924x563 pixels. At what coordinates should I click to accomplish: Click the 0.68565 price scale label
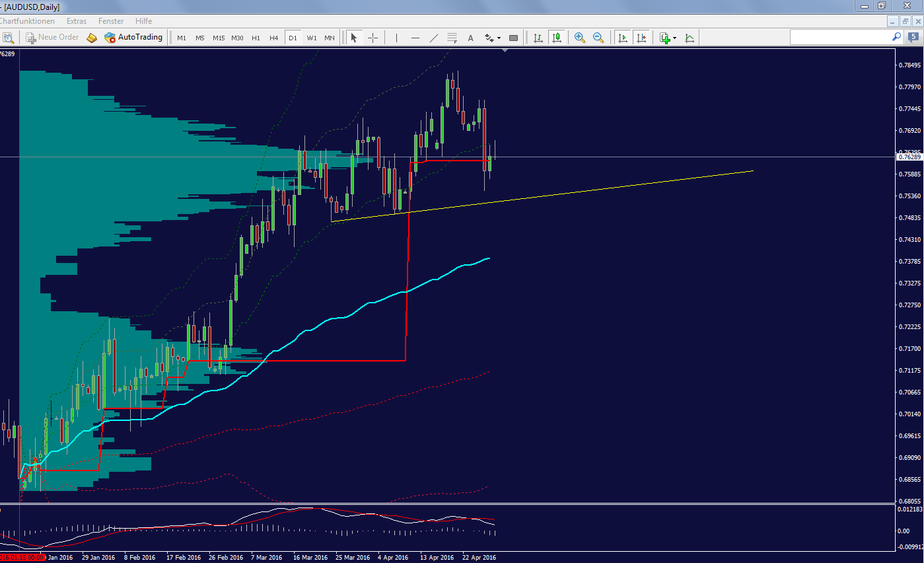pyautogui.click(x=910, y=480)
